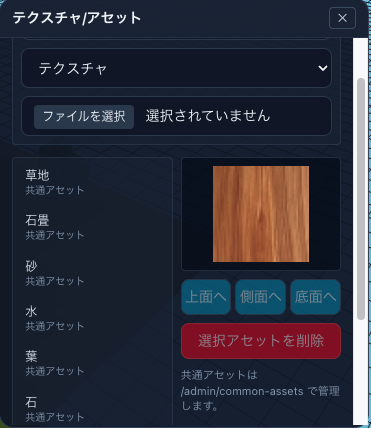Click the ファイルを選択 button
The image size is (371, 428).
coord(84,117)
